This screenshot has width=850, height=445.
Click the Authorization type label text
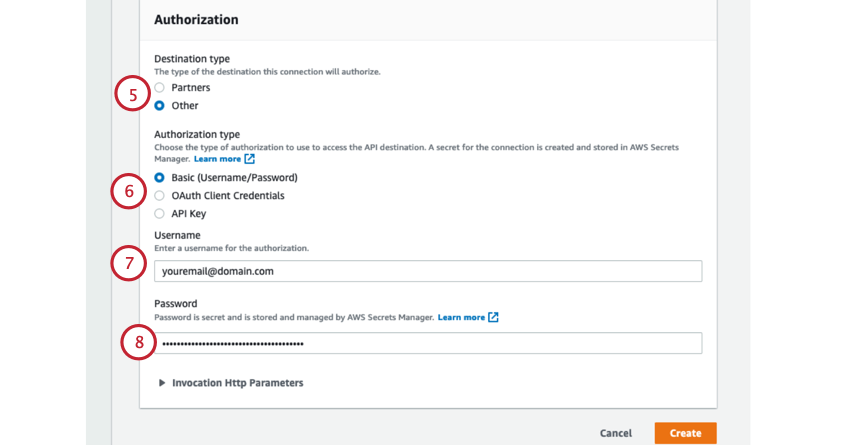[197, 134]
